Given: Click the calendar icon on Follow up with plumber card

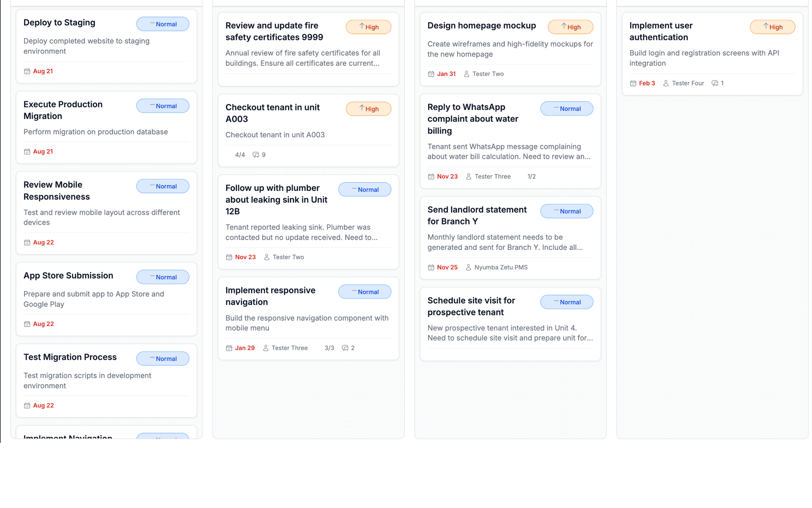Looking at the screenshot, I should 229,257.
